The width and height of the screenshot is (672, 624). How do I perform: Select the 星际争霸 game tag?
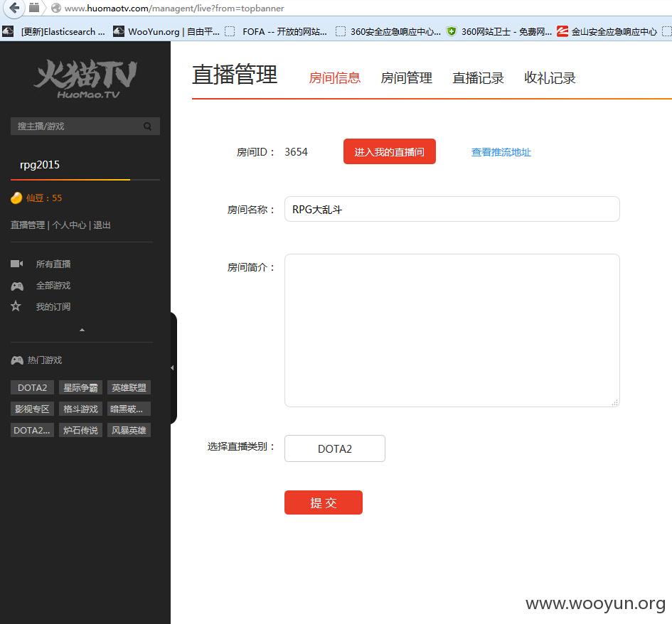point(80,387)
